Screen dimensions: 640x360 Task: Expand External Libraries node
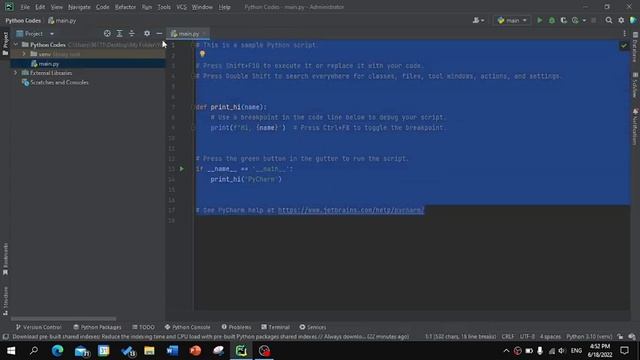(16, 73)
